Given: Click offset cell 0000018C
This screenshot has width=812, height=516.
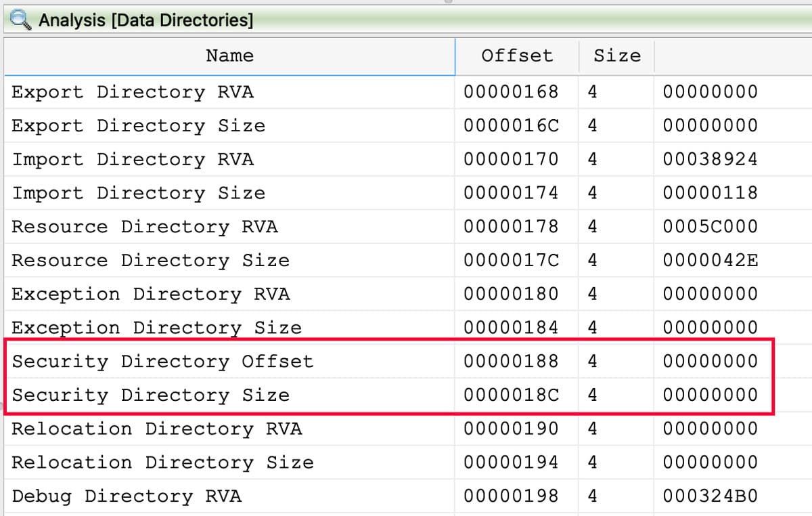Looking at the screenshot, I should point(511,395).
